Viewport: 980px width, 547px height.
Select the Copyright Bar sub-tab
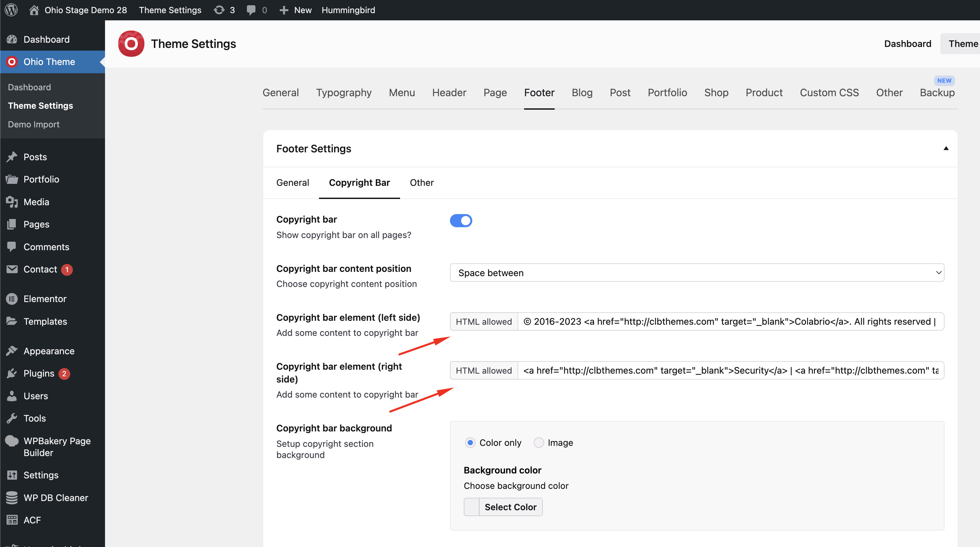coord(359,183)
